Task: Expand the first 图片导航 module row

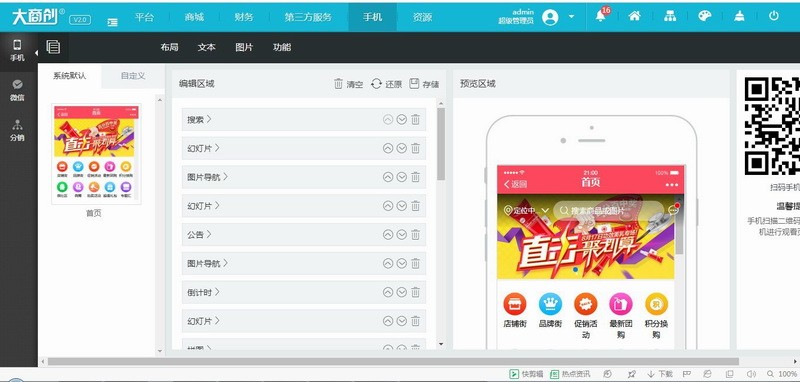Action: point(304,177)
